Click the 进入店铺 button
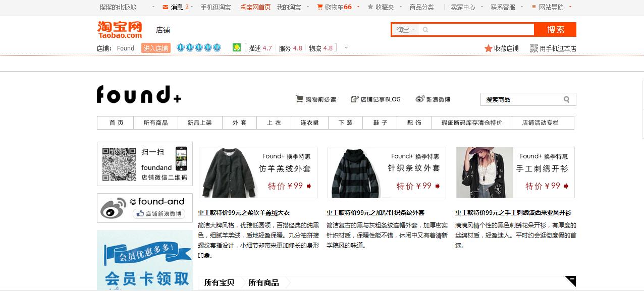 click(155, 48)
